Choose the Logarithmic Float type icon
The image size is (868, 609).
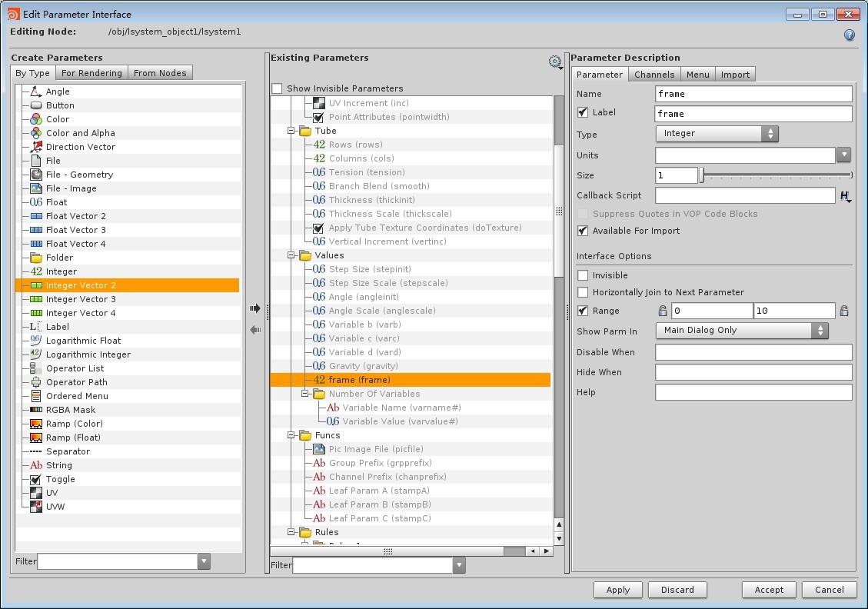tap(36, 341)
